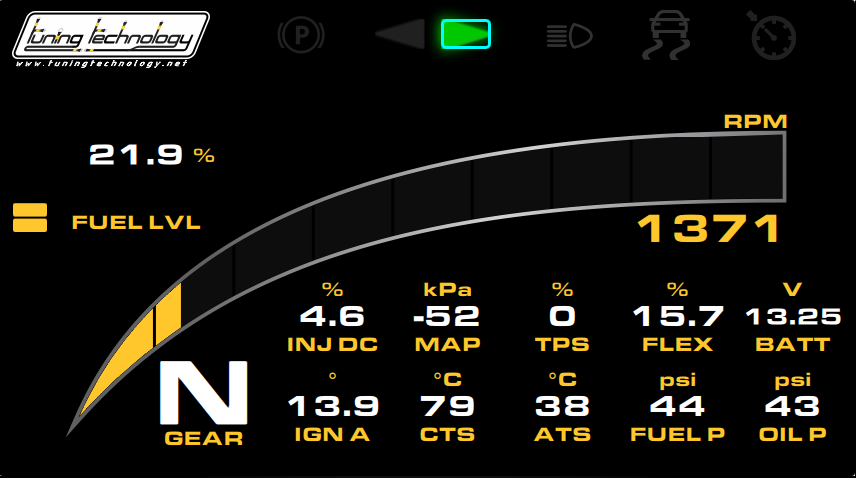The image size is (856, 478).
Task: Click the BATT label
Action: pos(793,344)
